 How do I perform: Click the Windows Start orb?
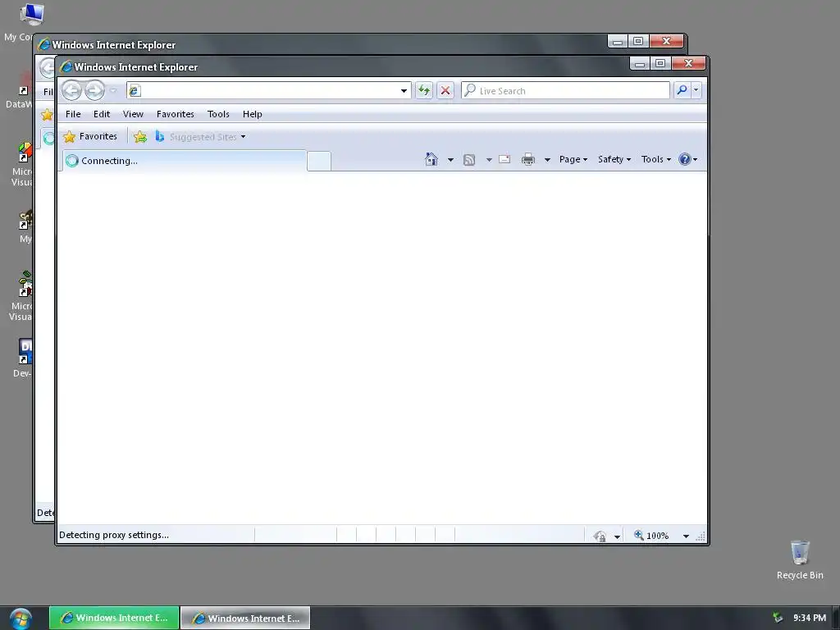pos(21,619)
